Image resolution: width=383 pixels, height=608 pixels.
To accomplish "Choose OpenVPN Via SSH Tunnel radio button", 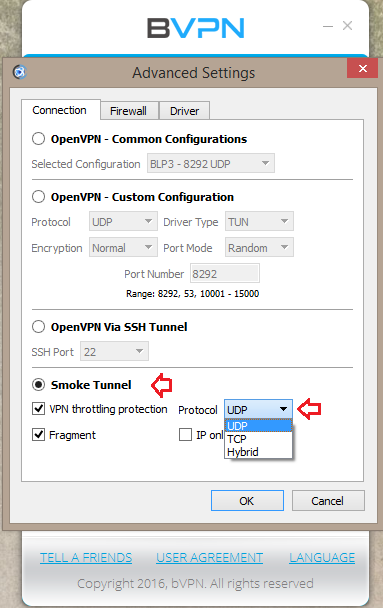I will pyautogui.click(x=38, y=327).
